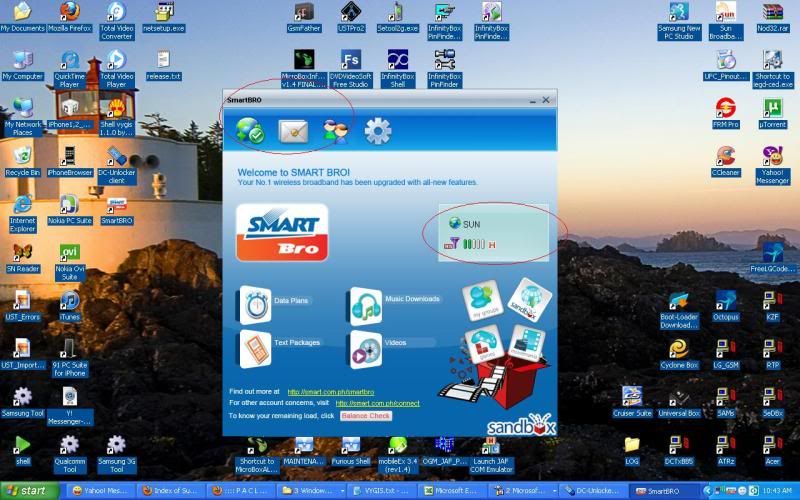
Task: Open the contacts people icon in SmartBRO
Action: pyautogui.click(x=336, y=131)
